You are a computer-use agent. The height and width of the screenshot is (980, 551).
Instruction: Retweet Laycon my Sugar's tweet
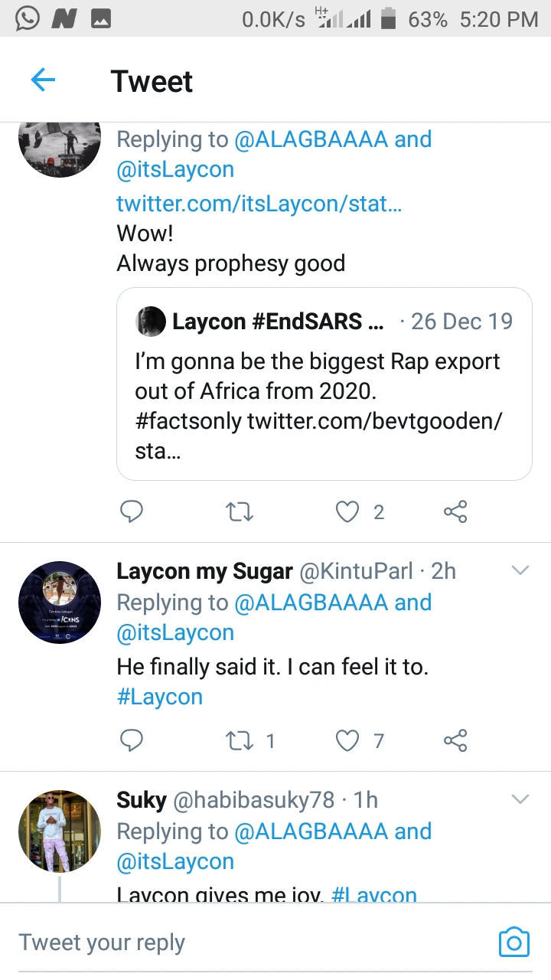click(240, 740)
